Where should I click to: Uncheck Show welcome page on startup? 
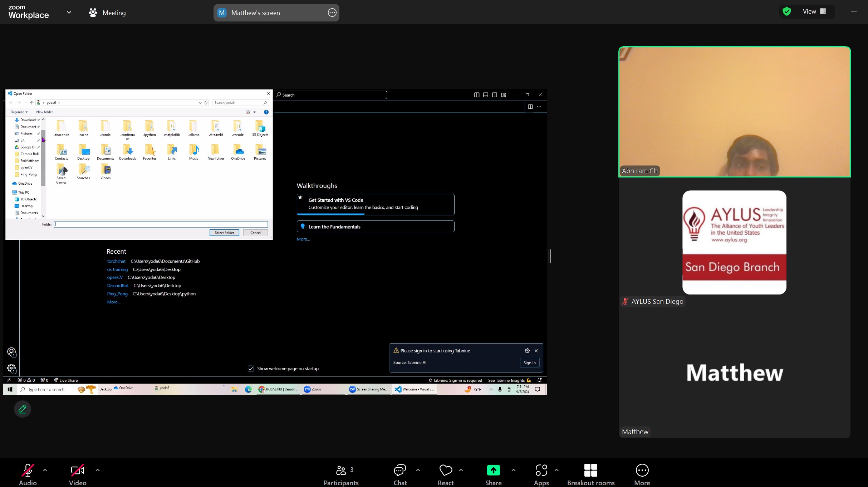pyautogui.click(x=251, y=369)
